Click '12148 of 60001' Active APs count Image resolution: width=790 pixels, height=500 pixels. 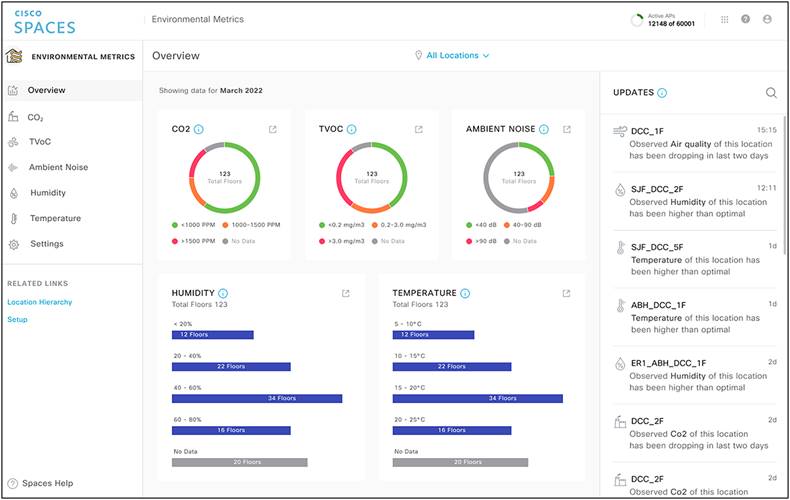tap(671, 24)
